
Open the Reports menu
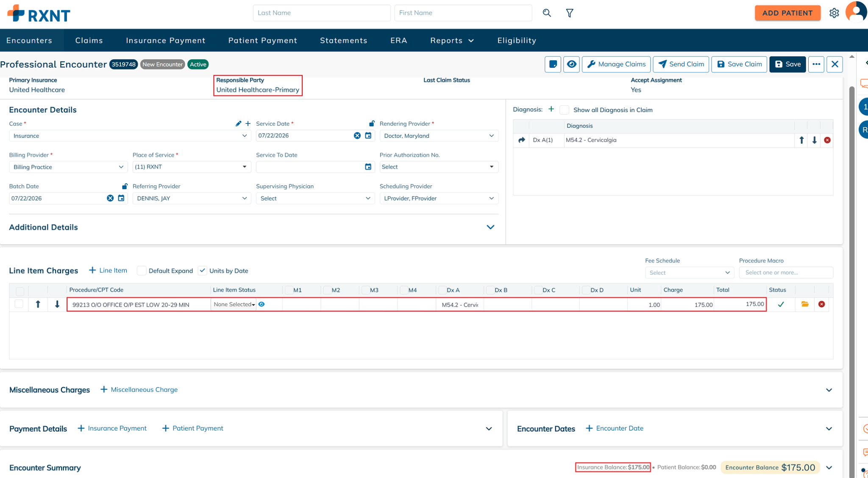(452, 40)
